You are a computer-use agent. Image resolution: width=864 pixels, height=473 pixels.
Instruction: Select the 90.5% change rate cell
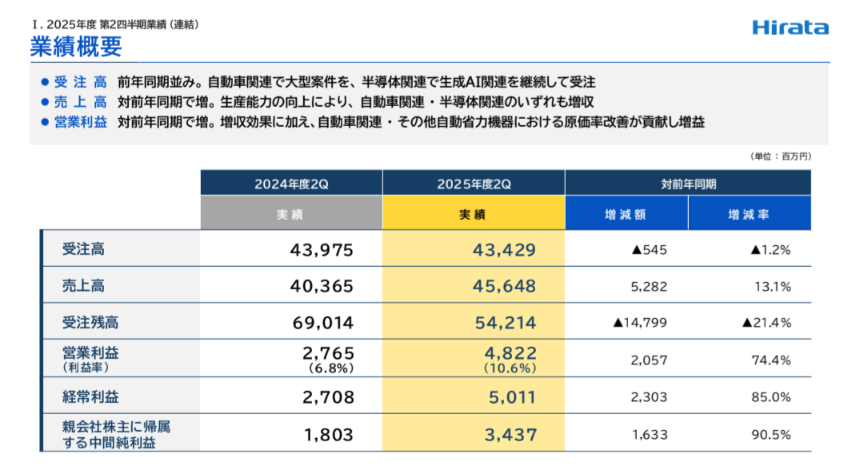point(770,434)
